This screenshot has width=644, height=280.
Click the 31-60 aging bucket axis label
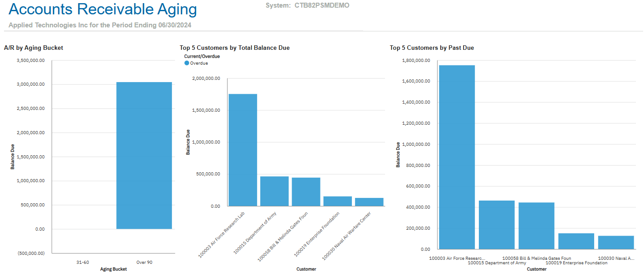[83, 262]
